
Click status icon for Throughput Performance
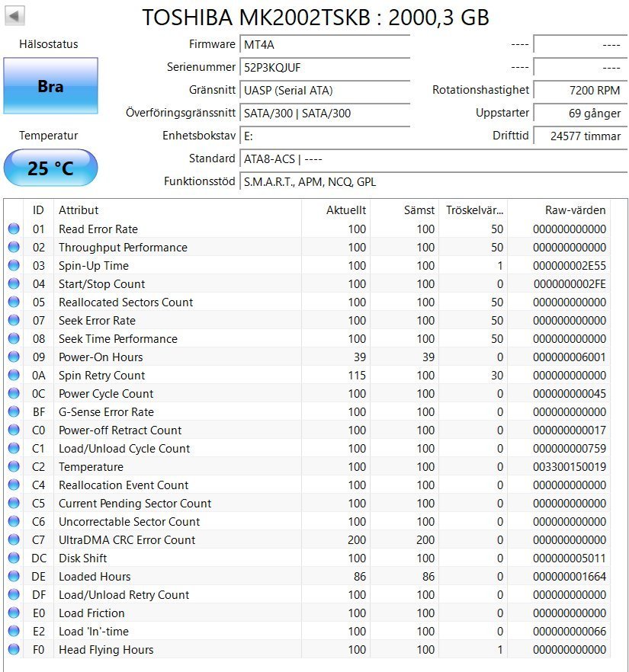14,247
